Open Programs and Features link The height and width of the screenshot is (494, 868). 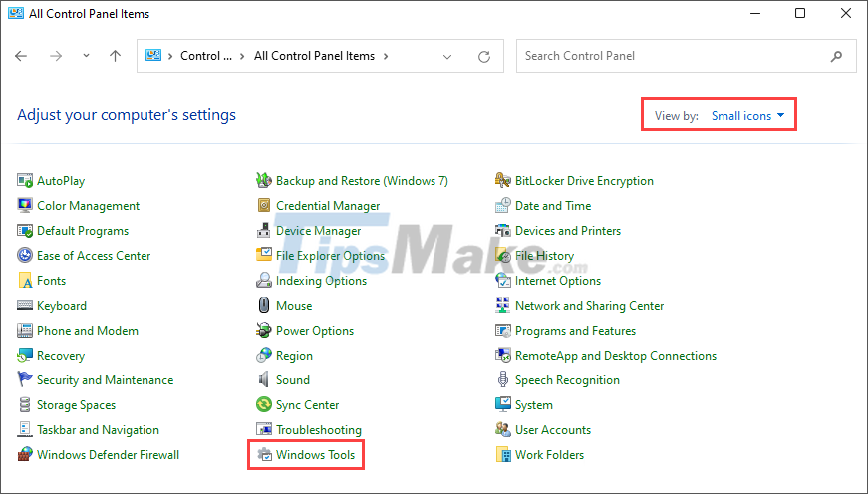click(576, 331)
